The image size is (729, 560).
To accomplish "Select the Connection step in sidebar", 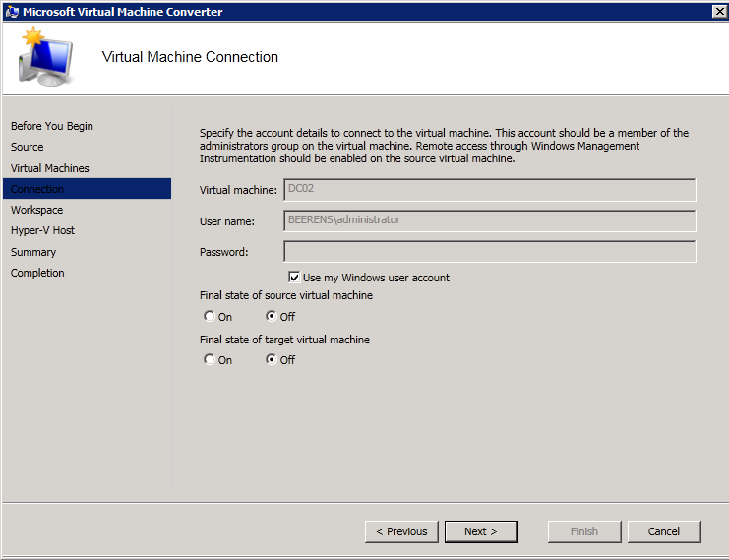I will click(x=87, y=189).
